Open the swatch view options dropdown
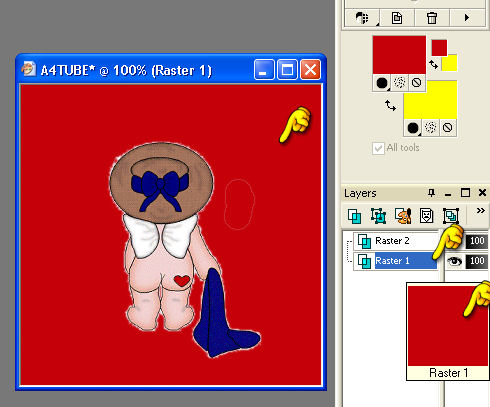The image size is (490, 407). 362,18
